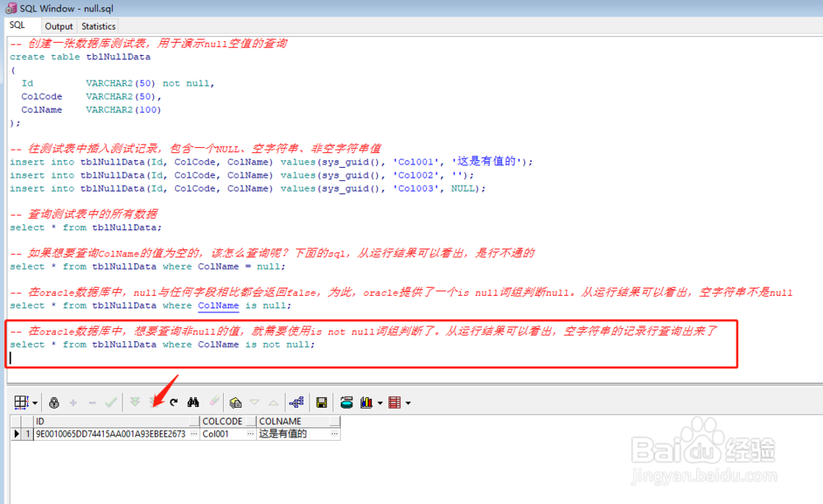The height and width of the screenshot is (504, 823).
Task: Save results using the floppy disk icon
Action: click(x=321, y=402)
